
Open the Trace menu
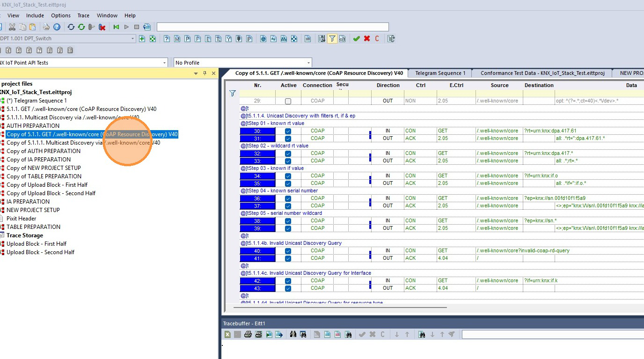point(83,15)
